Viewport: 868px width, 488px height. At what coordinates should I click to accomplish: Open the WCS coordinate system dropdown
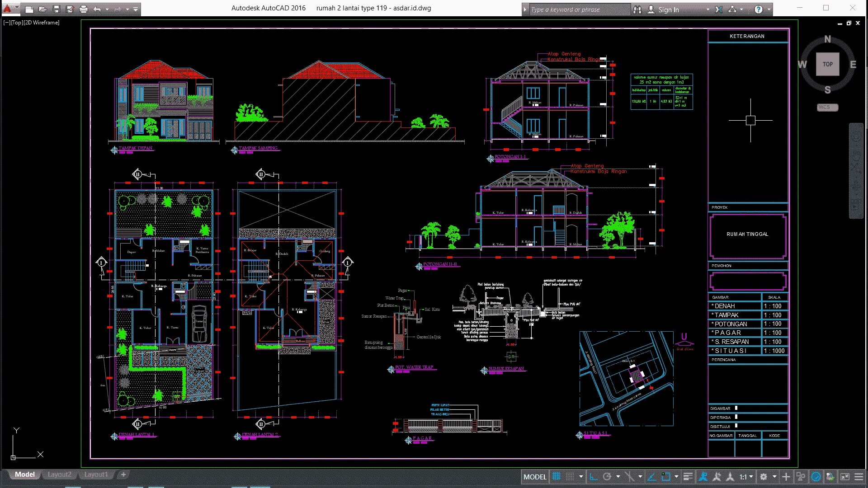click(x=827, y=108)
